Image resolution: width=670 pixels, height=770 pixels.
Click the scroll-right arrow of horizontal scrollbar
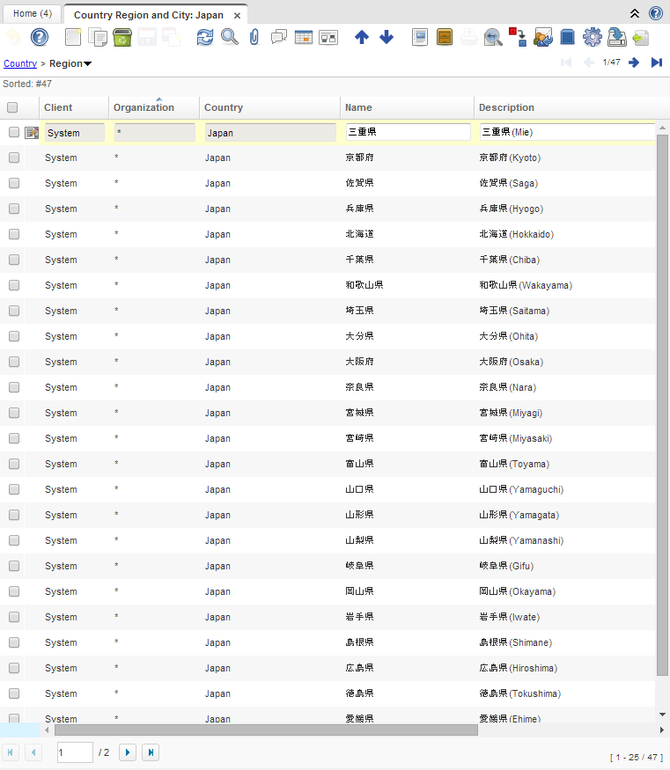tap(662, 730)
